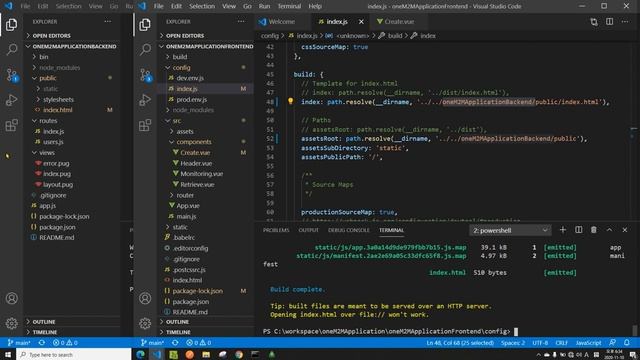Open Source Control view in Frontend window
The image size is (640, 360).
(x=145, y=75)
